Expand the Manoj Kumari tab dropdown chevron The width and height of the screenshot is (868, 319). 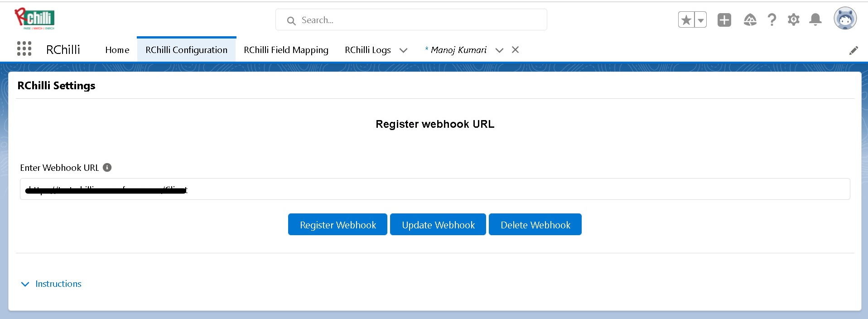point(499,50)
